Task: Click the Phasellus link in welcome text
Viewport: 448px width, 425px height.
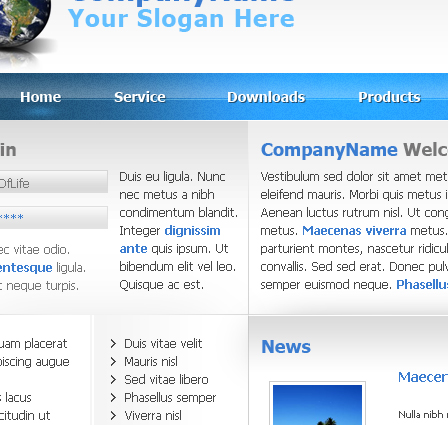Action: point(422,285)
